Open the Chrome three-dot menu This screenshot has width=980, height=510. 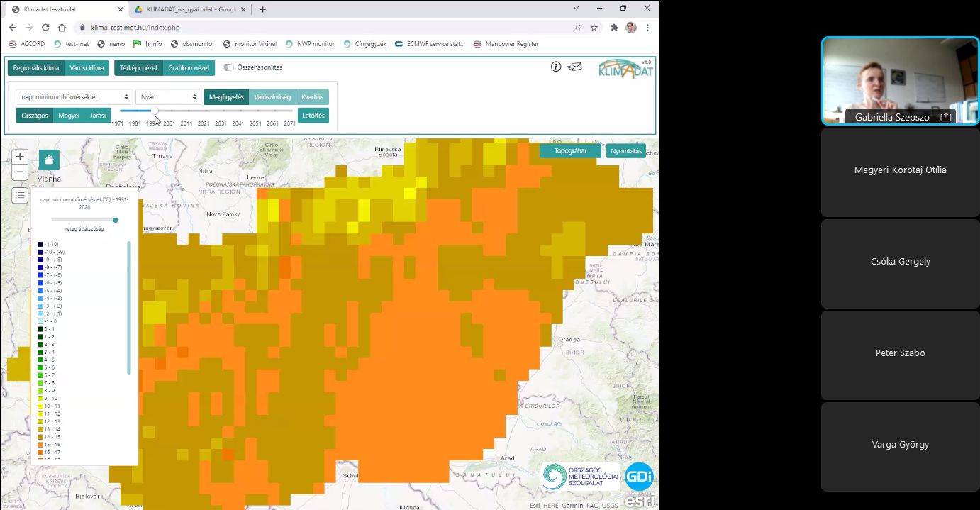coord(647,28)
